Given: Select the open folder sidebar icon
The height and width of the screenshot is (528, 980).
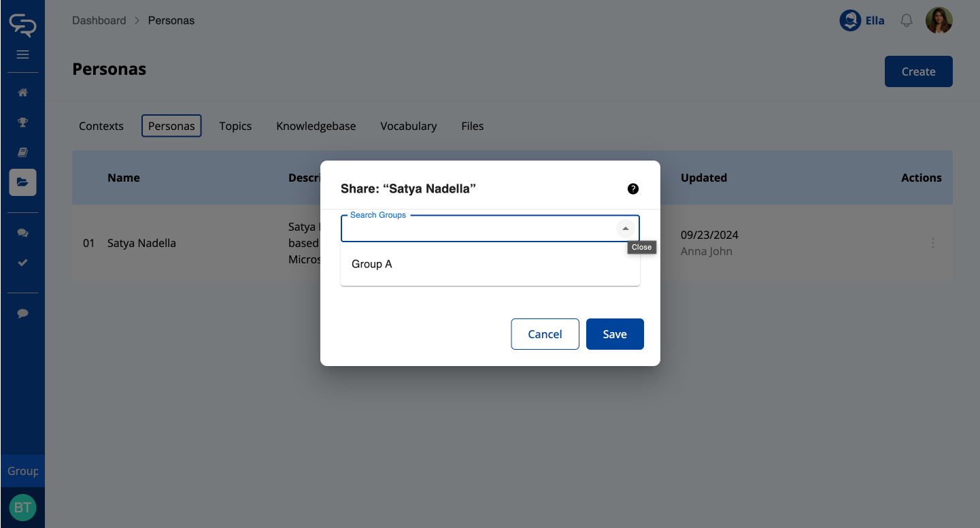Looking at the screenshot, I should click(22, 182).
